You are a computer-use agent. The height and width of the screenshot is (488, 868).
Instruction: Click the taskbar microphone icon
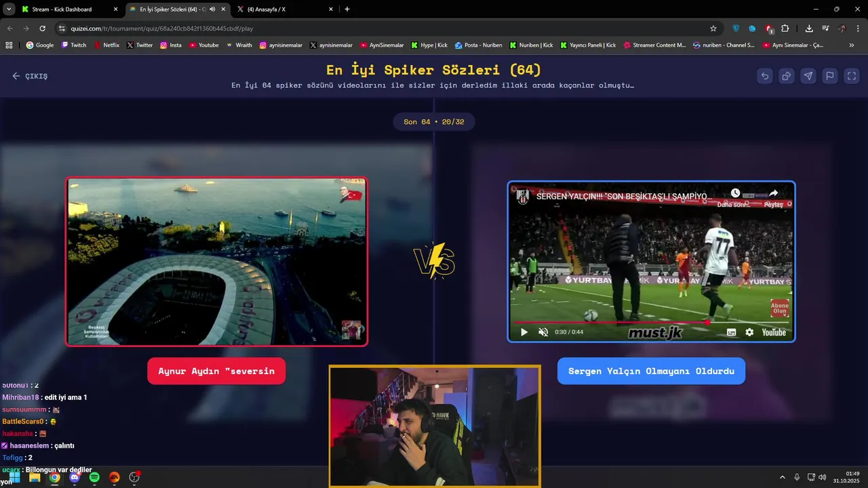(x=797, y=477)
